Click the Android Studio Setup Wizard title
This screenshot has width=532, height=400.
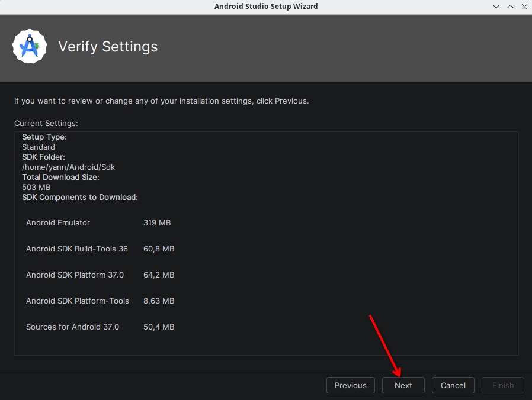tap(266, 6)
